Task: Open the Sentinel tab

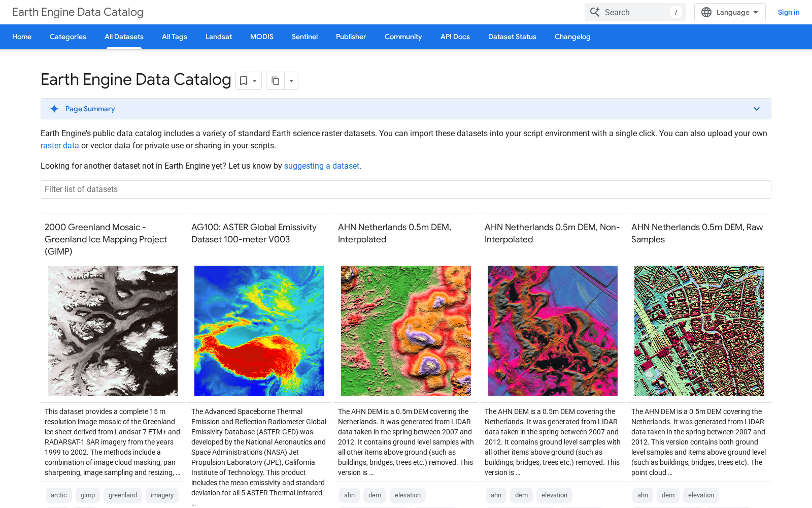Action: point(304,37)
